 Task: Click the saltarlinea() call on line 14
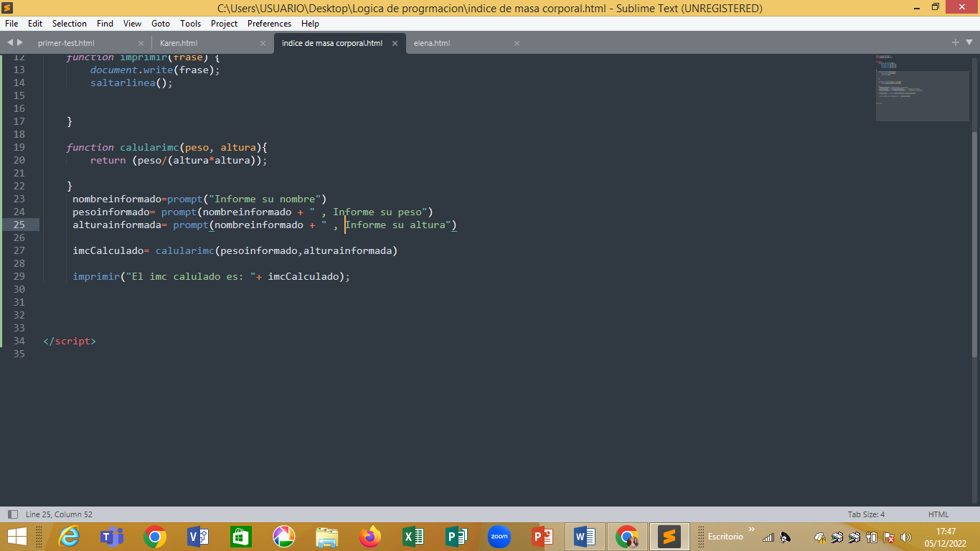click(x=132, y=83)
